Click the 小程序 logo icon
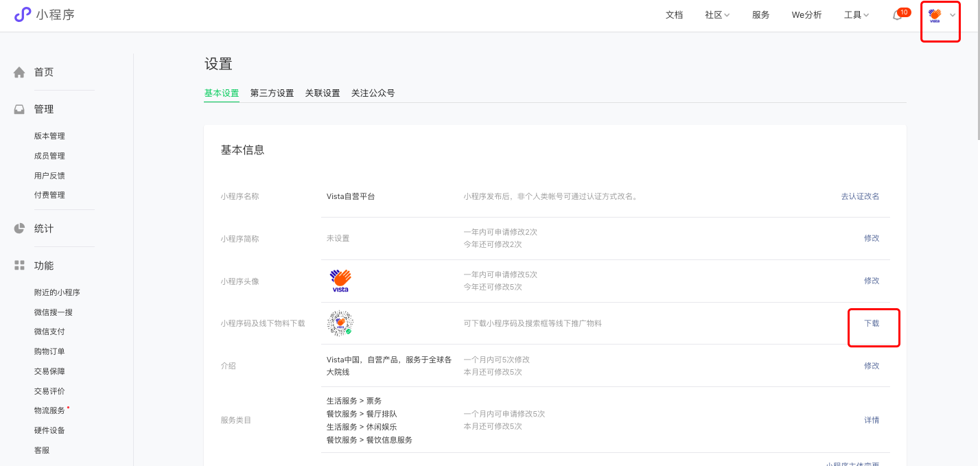The image size is (980, 466). pyautogui.click(x=23, y=14)
